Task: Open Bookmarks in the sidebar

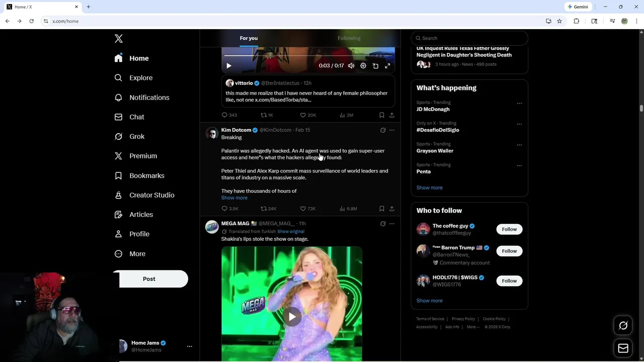Action: tap(139, 175)
